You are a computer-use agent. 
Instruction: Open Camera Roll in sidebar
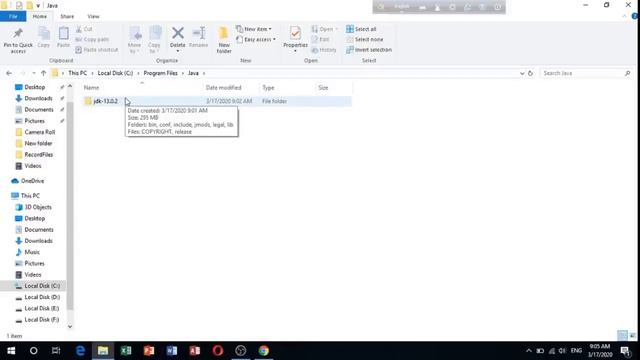[40, 132]
